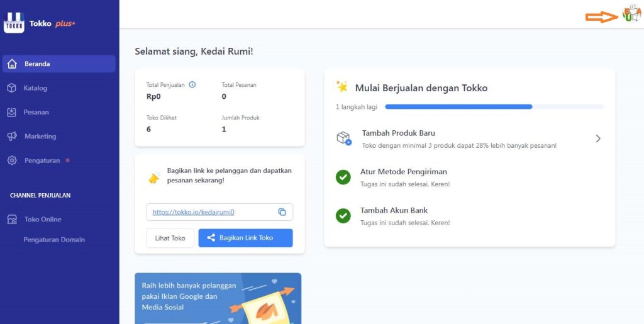Copy the store link using copy icon
The width and height of the screenshot is (644, 324).
pos(282,212)
